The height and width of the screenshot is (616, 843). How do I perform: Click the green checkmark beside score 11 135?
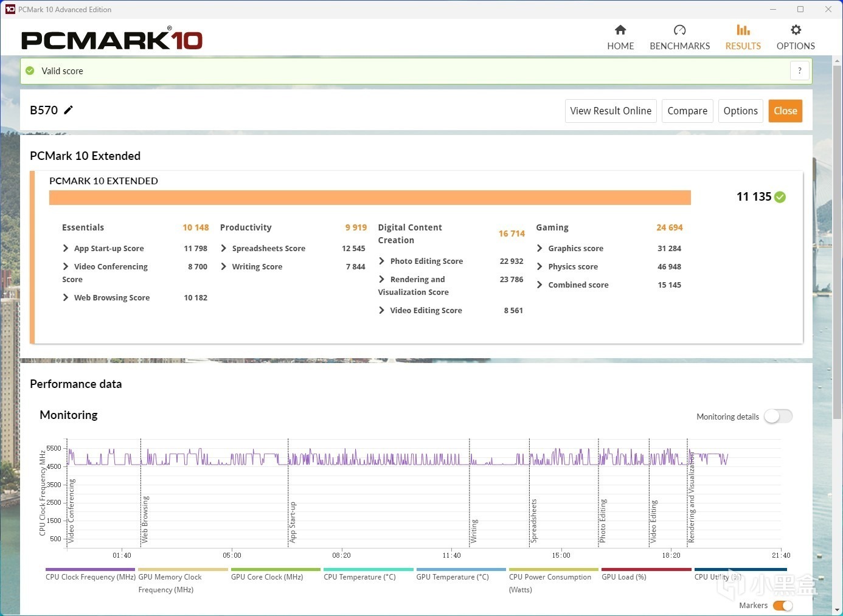tap(780, 197)
